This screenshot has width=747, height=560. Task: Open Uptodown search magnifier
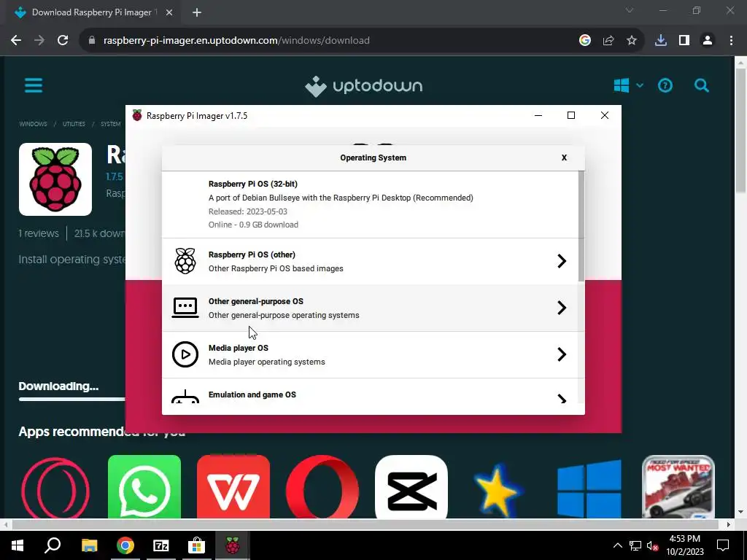pos(702,86)
